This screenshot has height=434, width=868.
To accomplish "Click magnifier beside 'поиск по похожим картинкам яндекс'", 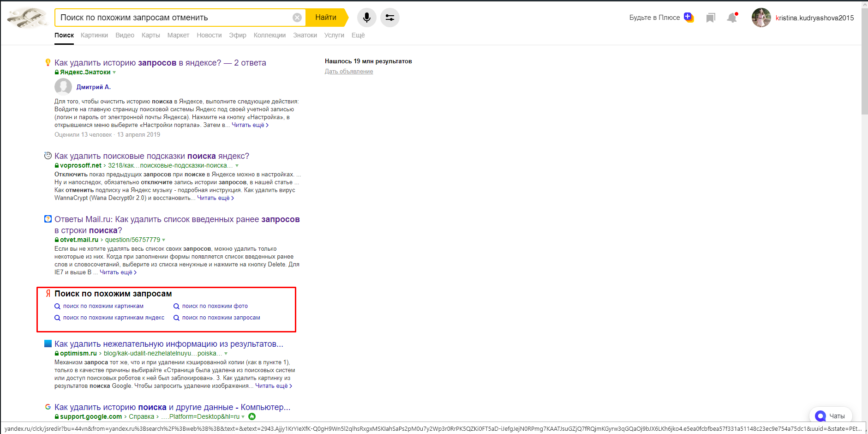I will pyautogui.click(x=57, y=318).
